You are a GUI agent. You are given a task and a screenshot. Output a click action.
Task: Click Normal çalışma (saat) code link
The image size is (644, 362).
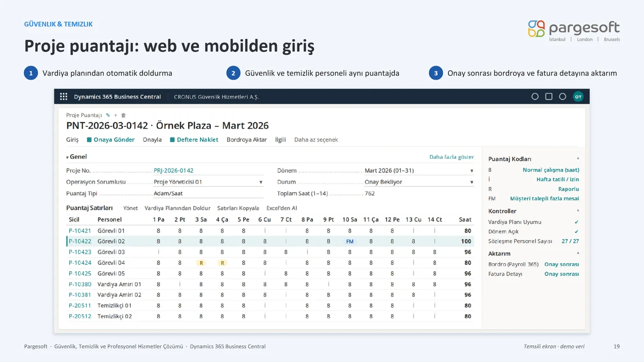pyautogui.click(x=551, y=170)
